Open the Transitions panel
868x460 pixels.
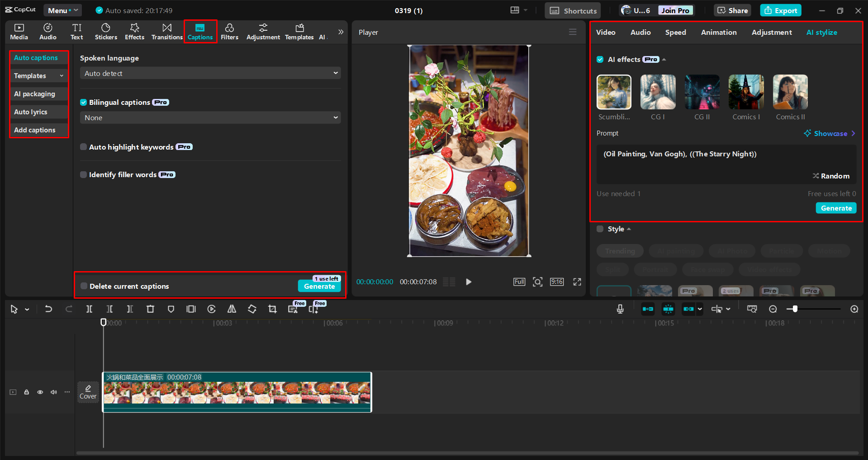coord(166,32)
